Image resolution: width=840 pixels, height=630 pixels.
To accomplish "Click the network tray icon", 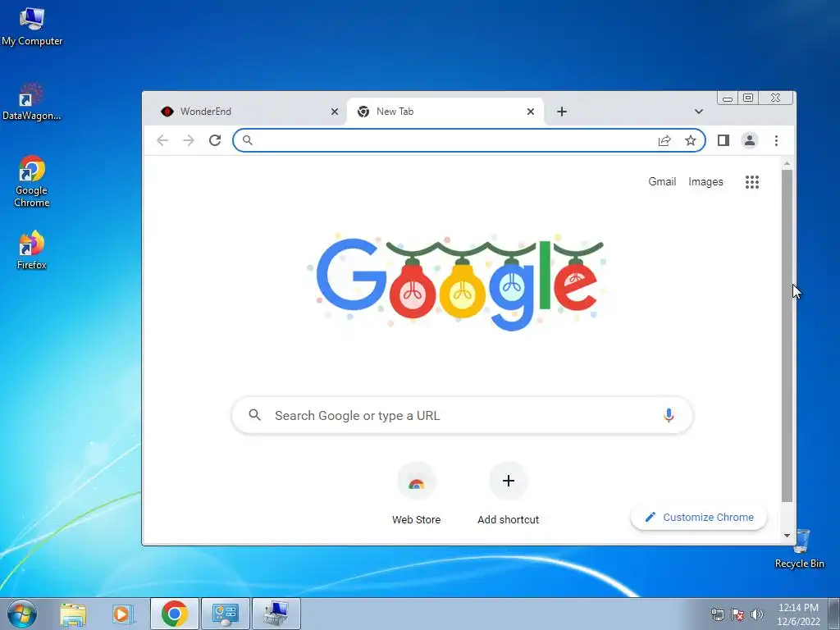I will pos(717,614).
